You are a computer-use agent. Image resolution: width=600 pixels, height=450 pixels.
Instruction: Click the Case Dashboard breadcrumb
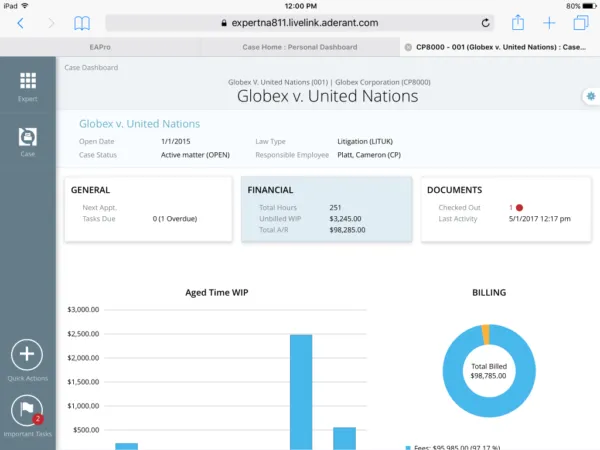[91, 68]
